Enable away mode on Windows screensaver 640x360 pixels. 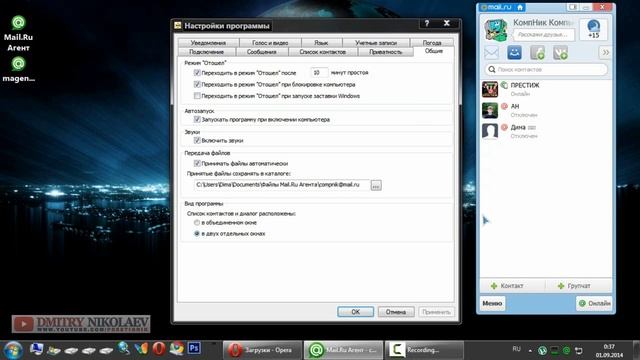point(197,96)
